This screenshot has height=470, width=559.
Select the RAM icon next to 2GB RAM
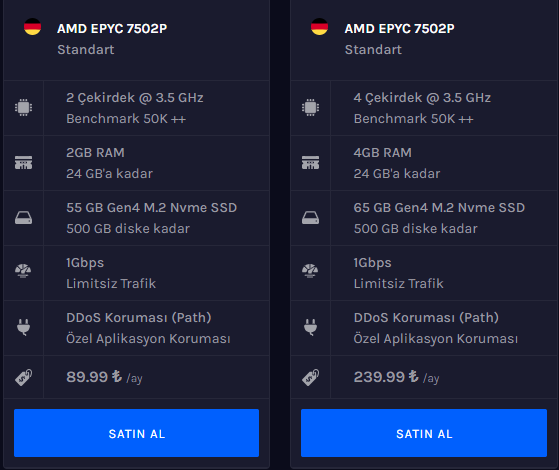(x=24, y=162)
